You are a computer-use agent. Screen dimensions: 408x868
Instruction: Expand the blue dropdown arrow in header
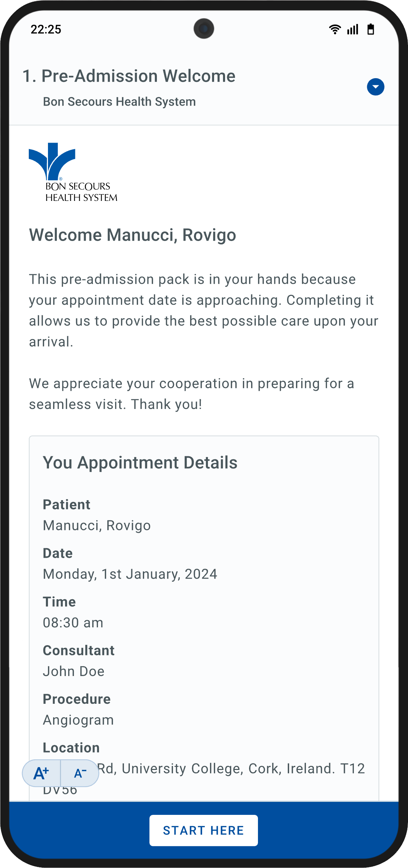375,87
